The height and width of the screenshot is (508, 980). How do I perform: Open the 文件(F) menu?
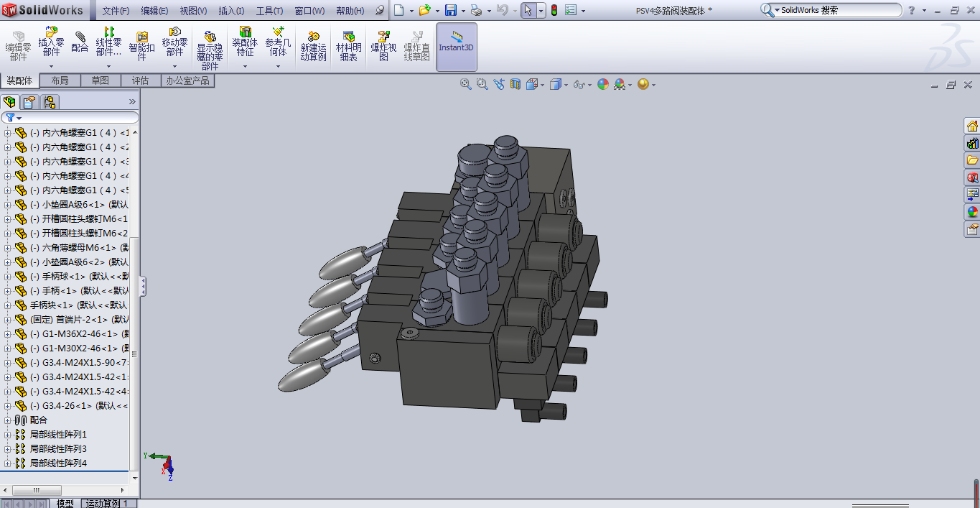click(x=116, y=11)
